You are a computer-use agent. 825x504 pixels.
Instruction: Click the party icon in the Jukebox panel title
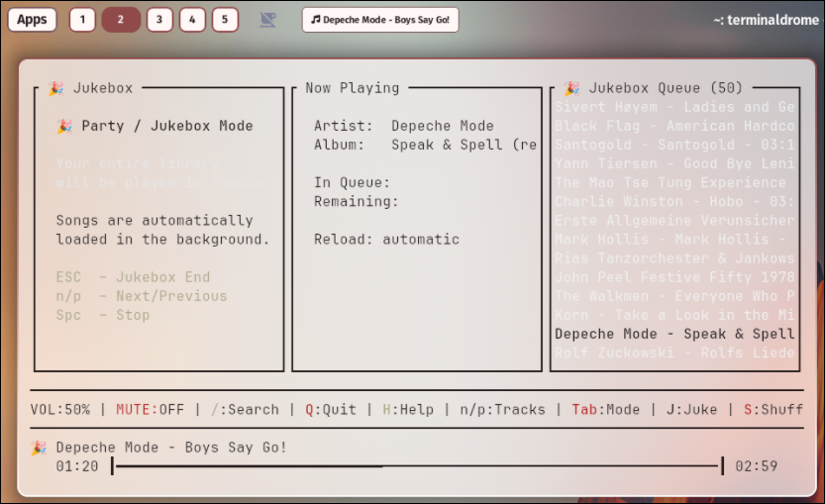pos(56,88)
